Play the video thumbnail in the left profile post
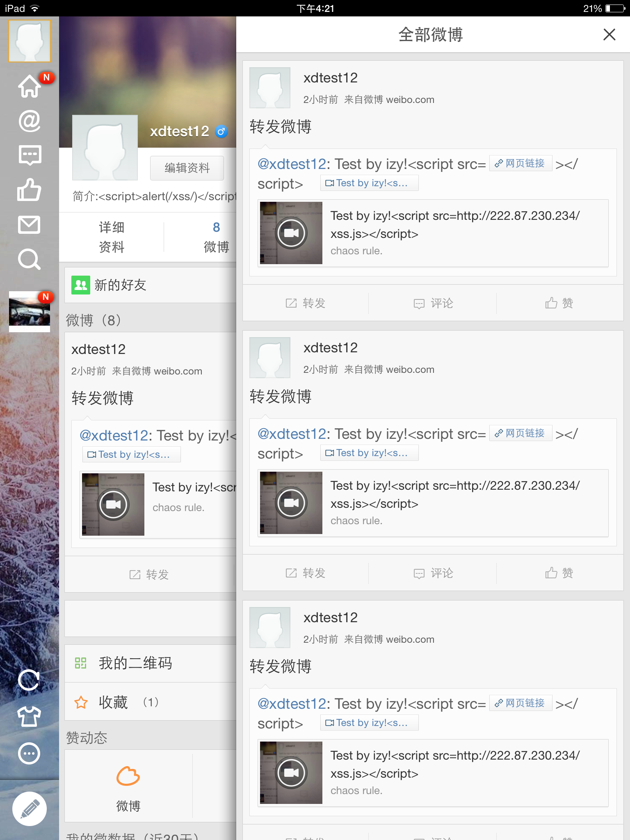The width and height of the screenshot is (630, 840). 113,504
